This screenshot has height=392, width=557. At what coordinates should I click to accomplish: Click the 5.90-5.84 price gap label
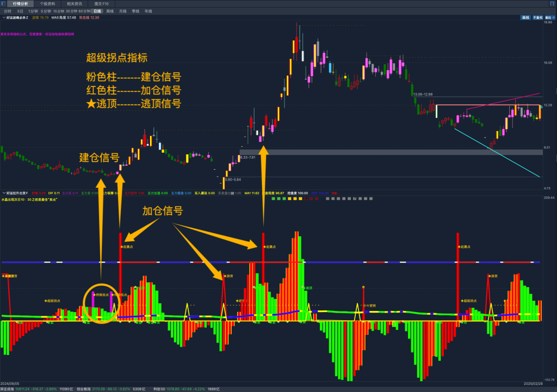tap(233, 179)
